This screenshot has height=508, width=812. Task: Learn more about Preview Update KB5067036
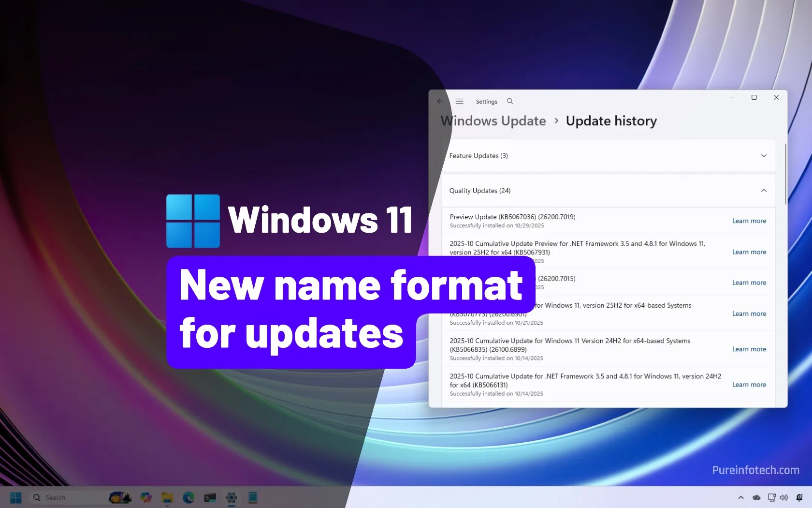[x=749, y=221]
